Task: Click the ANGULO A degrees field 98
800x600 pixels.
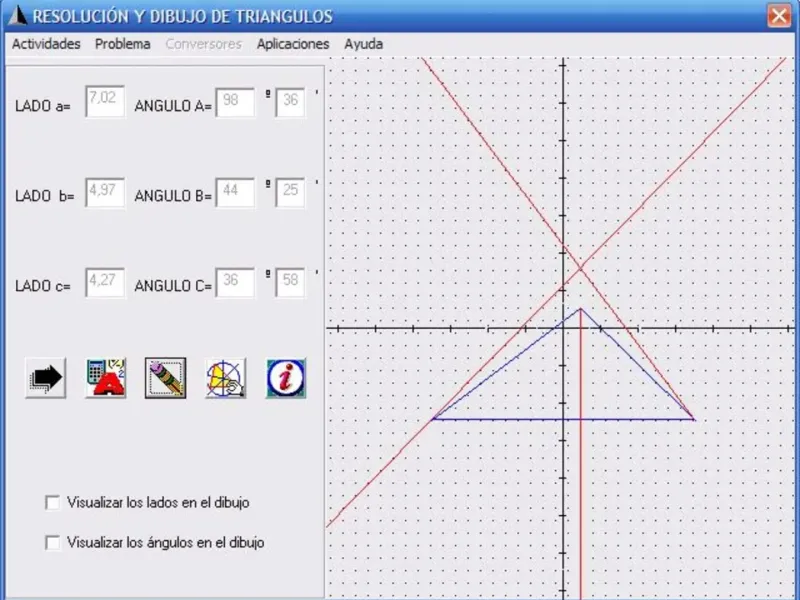Action: (x=235, y=103)
